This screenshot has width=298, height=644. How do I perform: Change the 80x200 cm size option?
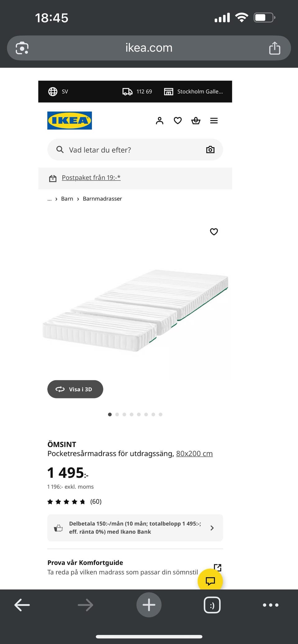[x=194, y=454]
